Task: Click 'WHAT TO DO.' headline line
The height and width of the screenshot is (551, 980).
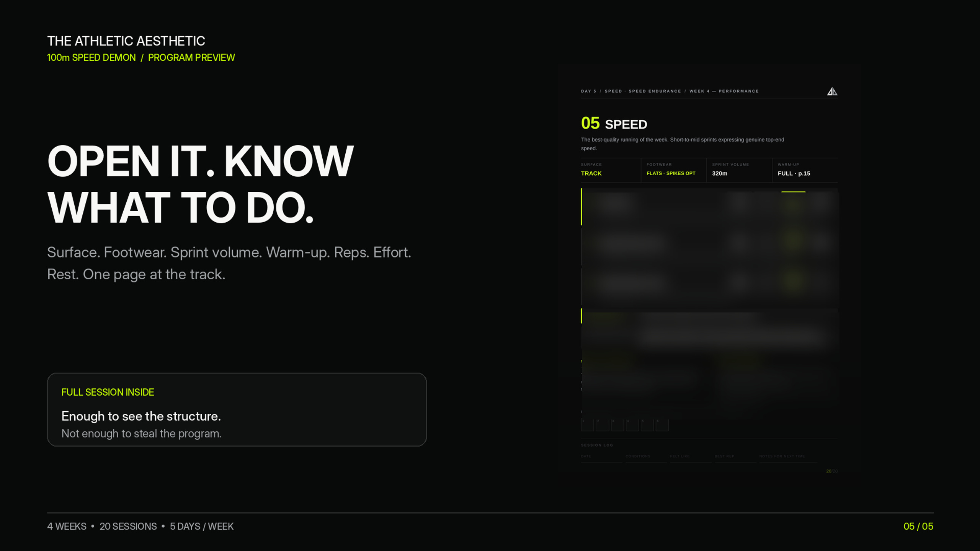Action: coord(180,207)
